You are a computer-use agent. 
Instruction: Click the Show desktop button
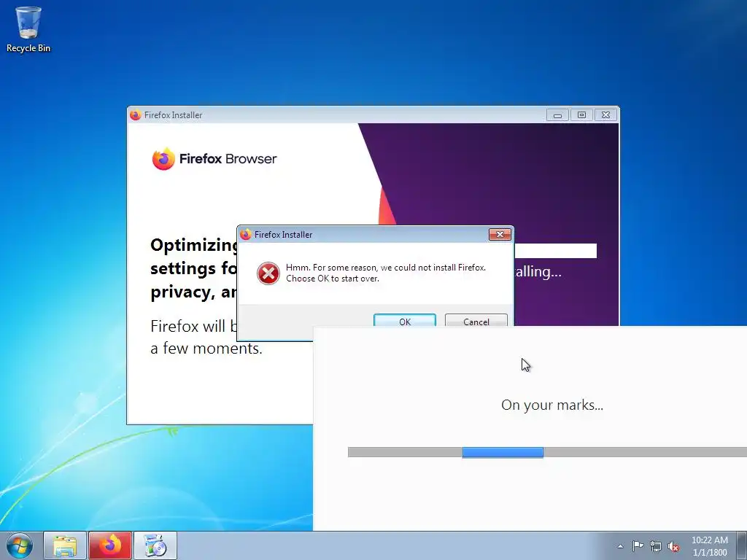[x=742, y=545]
